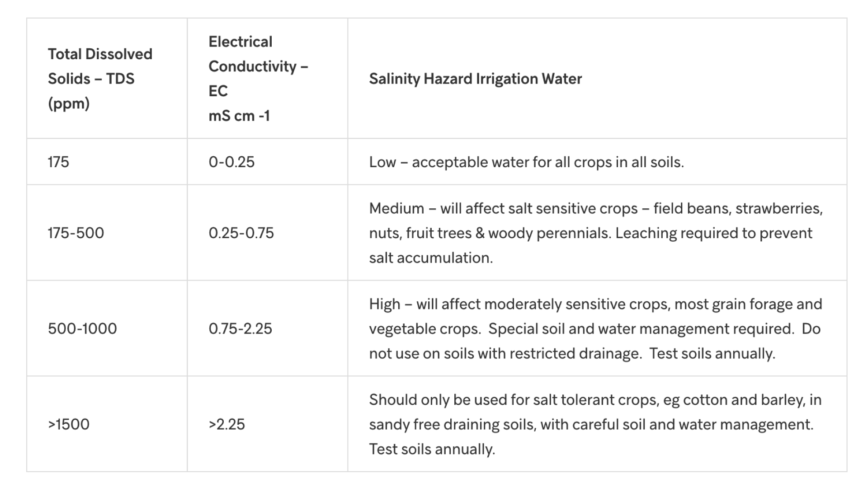Select the 'salt accumulation.' text line
Screen dimensions: 868x488
431,258
